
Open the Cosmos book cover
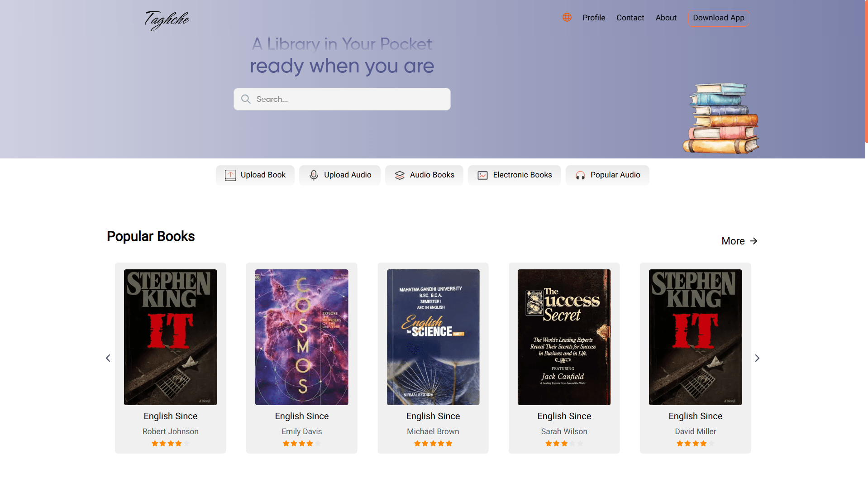coord(301,337)
